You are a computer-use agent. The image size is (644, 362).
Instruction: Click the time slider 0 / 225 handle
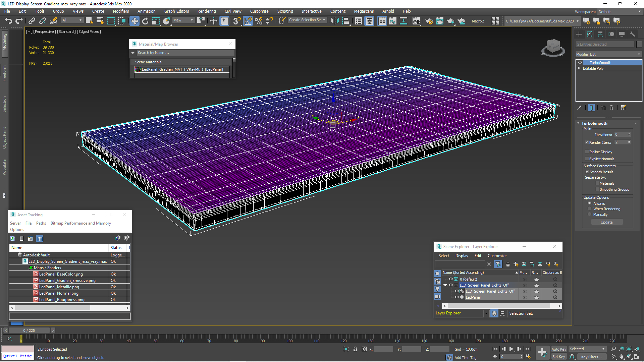click(29, 330)
